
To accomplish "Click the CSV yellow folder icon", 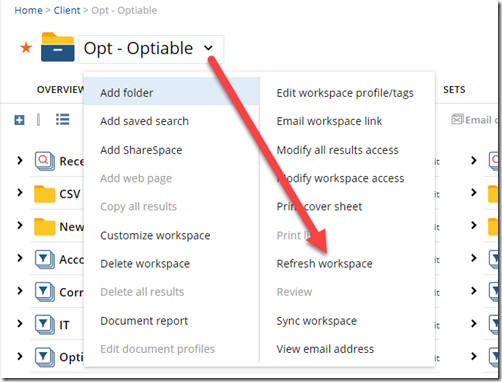I will click(x=45, y=194).
